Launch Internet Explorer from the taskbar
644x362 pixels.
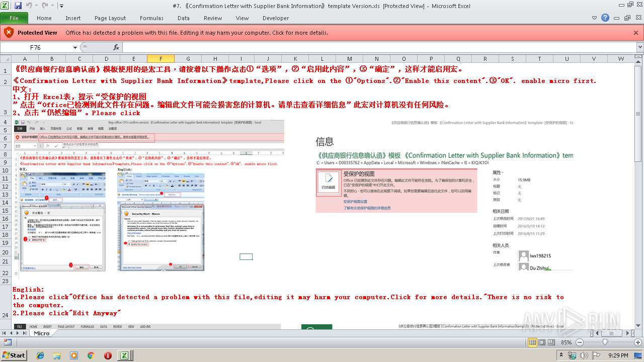point(40,355)
